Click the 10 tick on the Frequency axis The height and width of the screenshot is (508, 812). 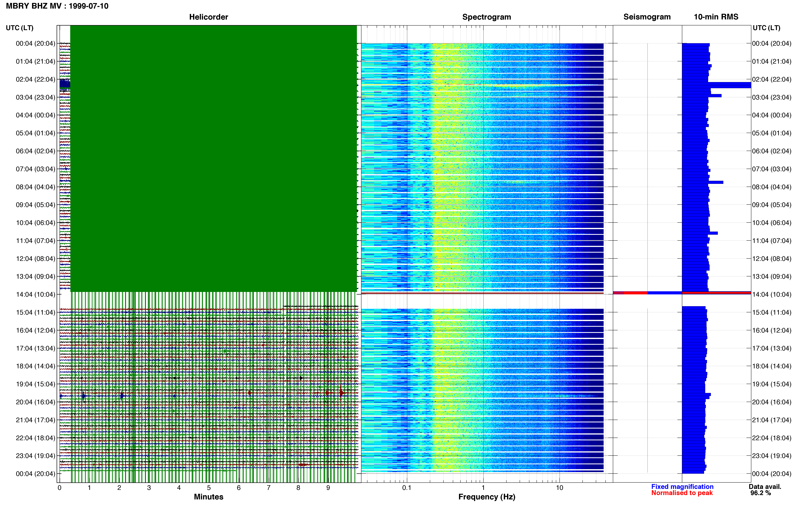(559, 487)
